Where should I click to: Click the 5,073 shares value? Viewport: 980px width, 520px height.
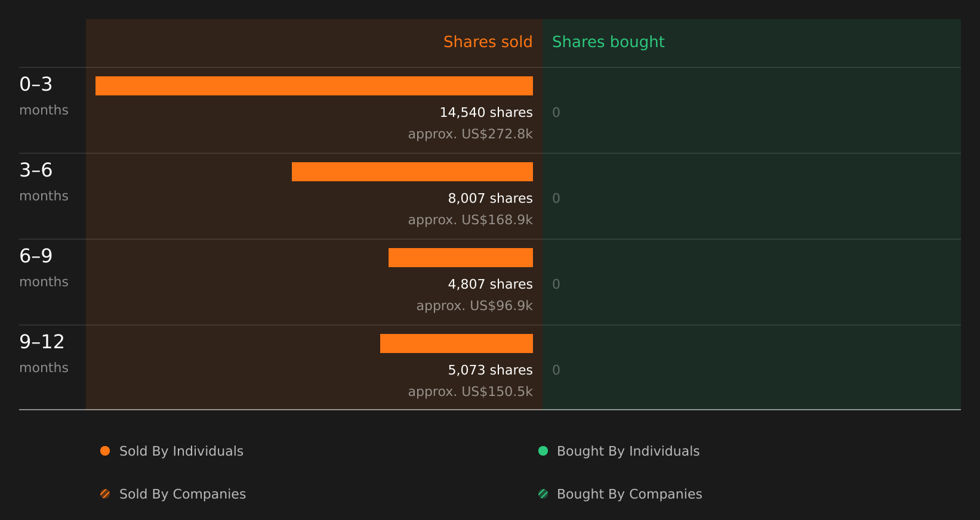tap(491, 370)
